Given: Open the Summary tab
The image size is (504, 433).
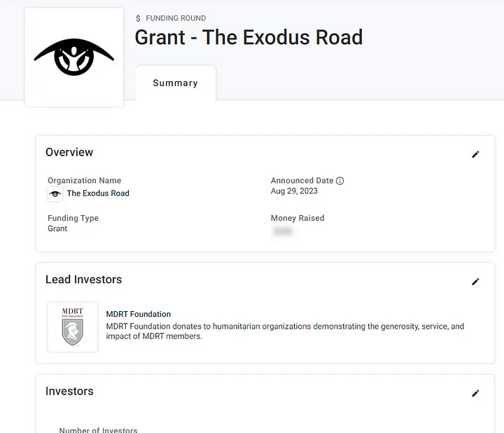Looking at the screenshot, I should (x=175, y=83).
